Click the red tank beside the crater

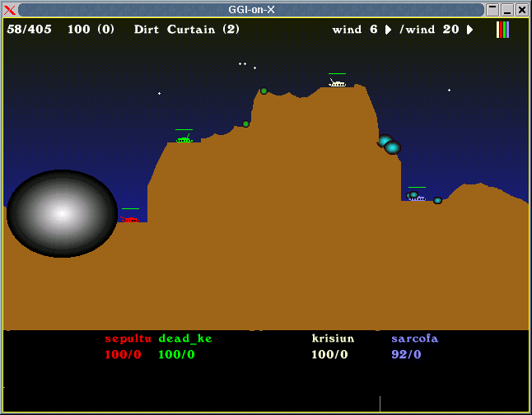[x=129, y=218]
